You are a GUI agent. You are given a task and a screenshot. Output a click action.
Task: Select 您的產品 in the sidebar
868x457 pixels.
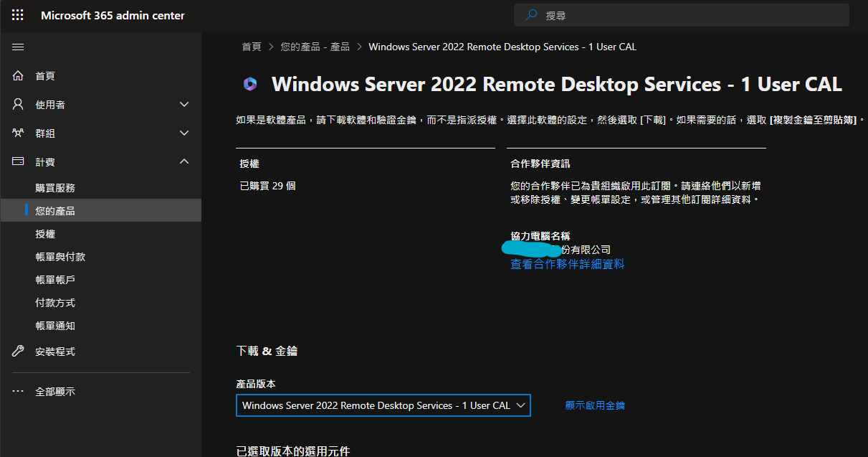[100, 210]
